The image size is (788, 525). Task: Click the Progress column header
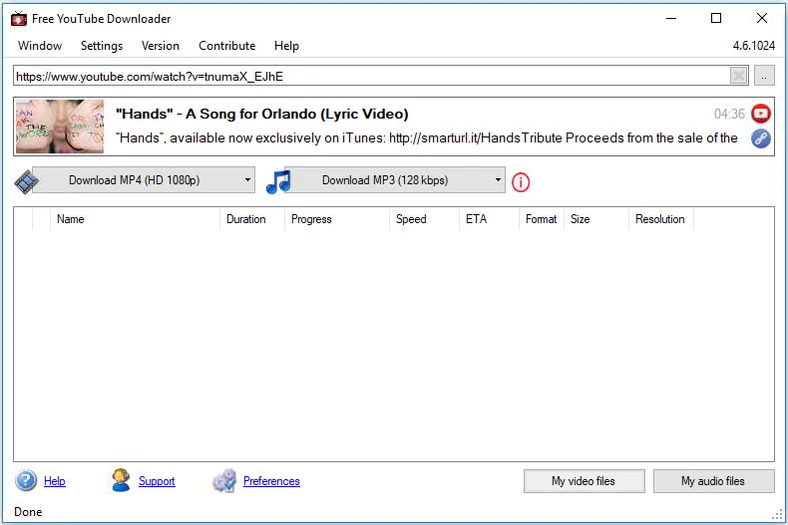(337, 219)
